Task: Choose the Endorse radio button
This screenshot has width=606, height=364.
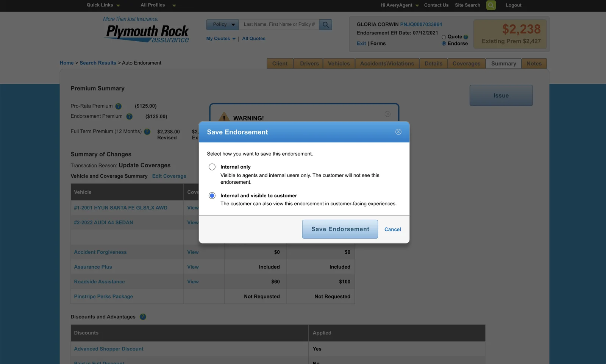Action: pos(444,44)
